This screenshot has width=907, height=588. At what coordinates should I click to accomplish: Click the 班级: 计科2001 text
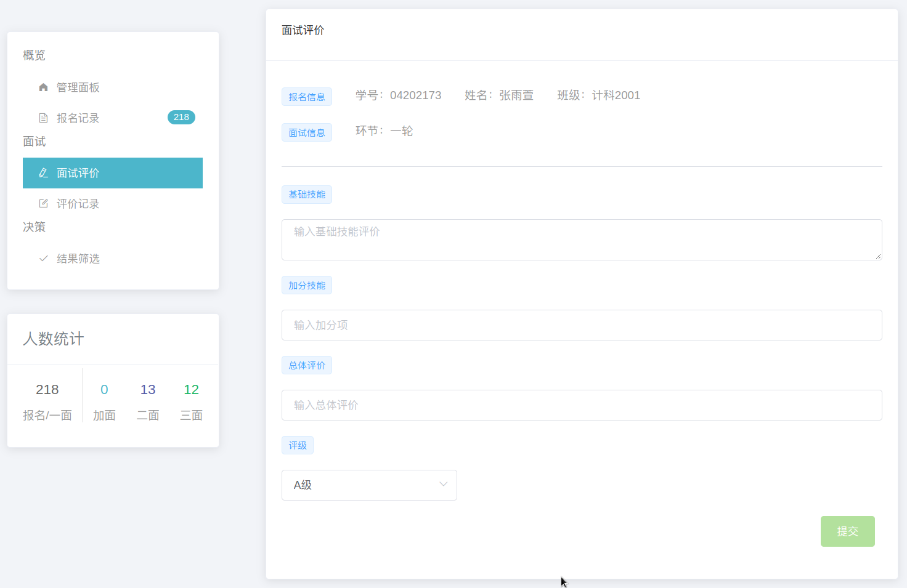tap(599, 95)
